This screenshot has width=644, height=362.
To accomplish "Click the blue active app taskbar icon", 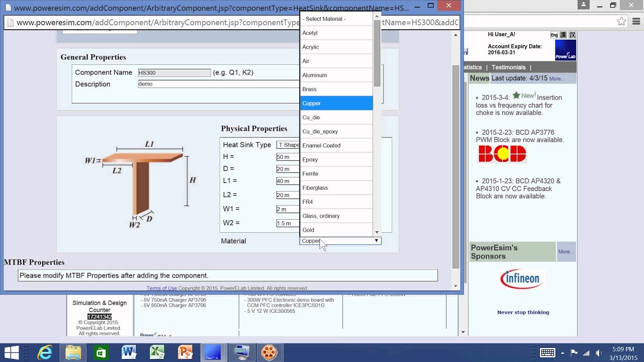I will [x=213, y=352].
